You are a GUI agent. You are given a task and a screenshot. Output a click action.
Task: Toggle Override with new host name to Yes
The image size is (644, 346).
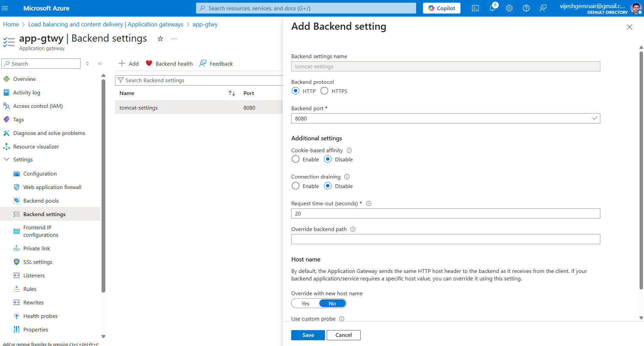[x=305, y=304]
